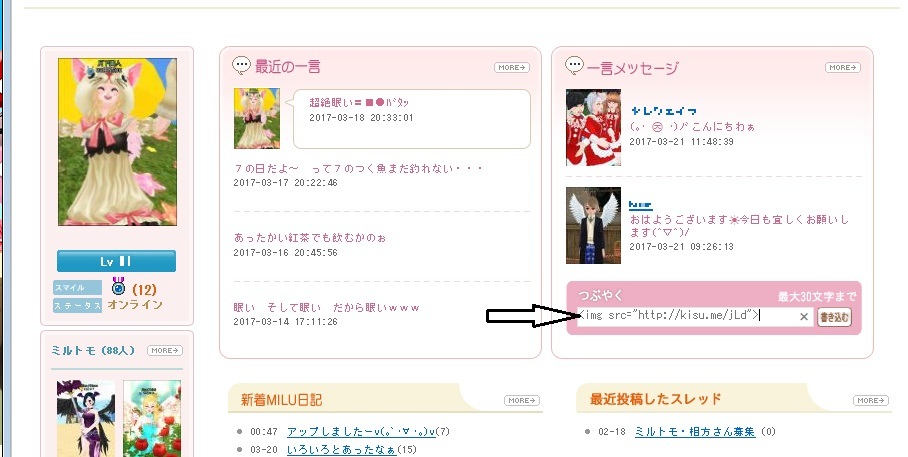Image resolution: width=908 pixels, height=457 pixels.
Task: Focus the つぶやく message input field
Action: (x=688, y=316)
